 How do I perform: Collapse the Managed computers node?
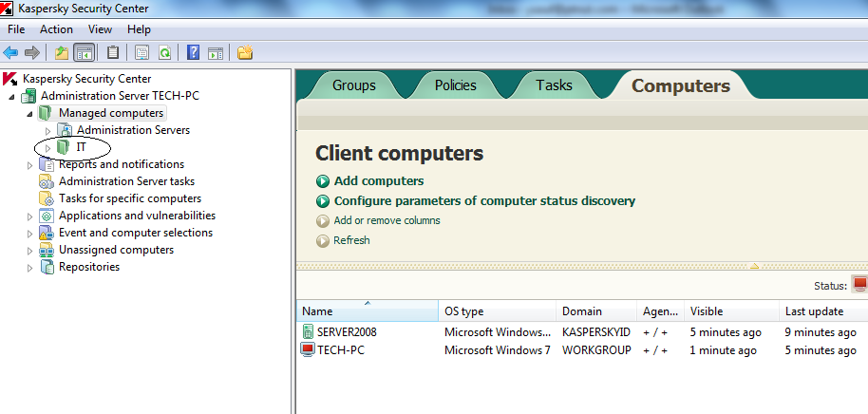point(29,114)
